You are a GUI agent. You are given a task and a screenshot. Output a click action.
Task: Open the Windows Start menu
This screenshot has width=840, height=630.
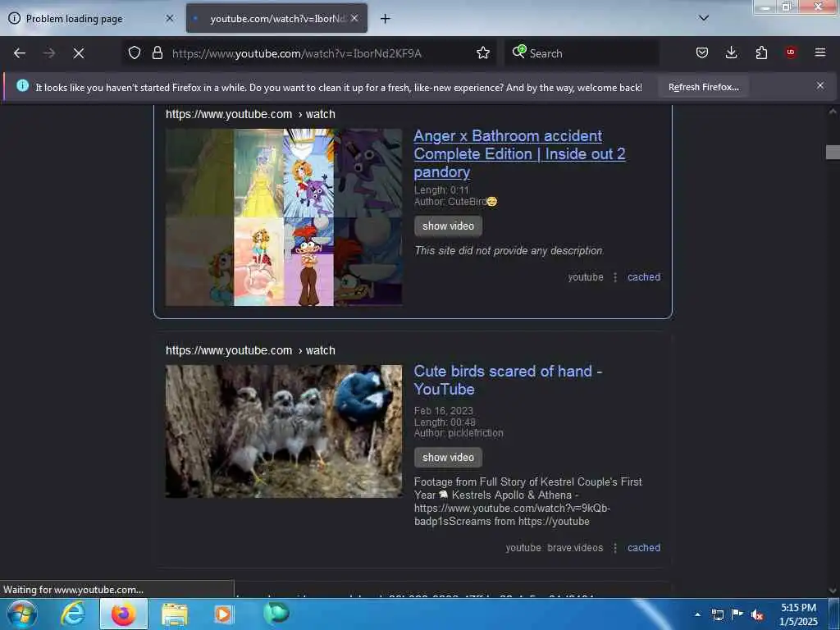(x=21, y=614)
